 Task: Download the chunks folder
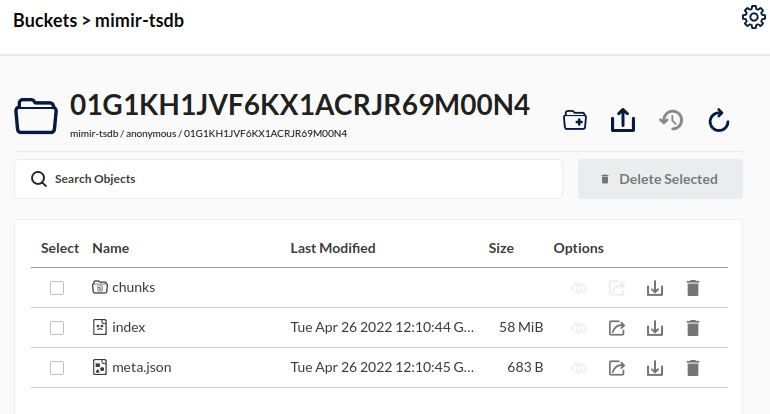[655, 288]
